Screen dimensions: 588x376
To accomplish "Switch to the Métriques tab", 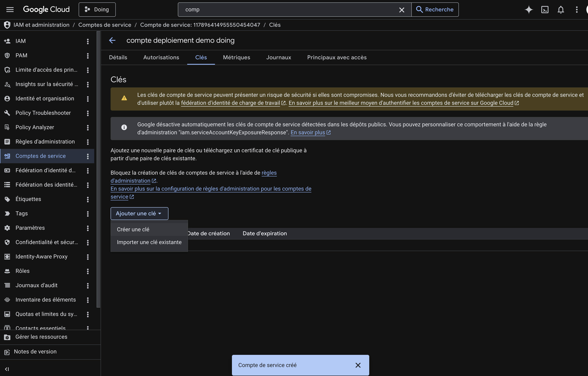I will [236, 57].
